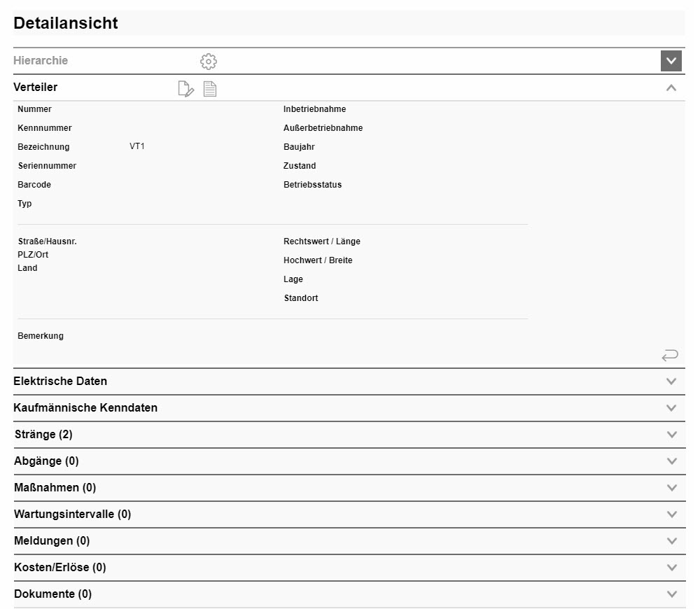Click the Hierarchie section title
The height and width of the screenshot is (609, 700).
[41, 61]
